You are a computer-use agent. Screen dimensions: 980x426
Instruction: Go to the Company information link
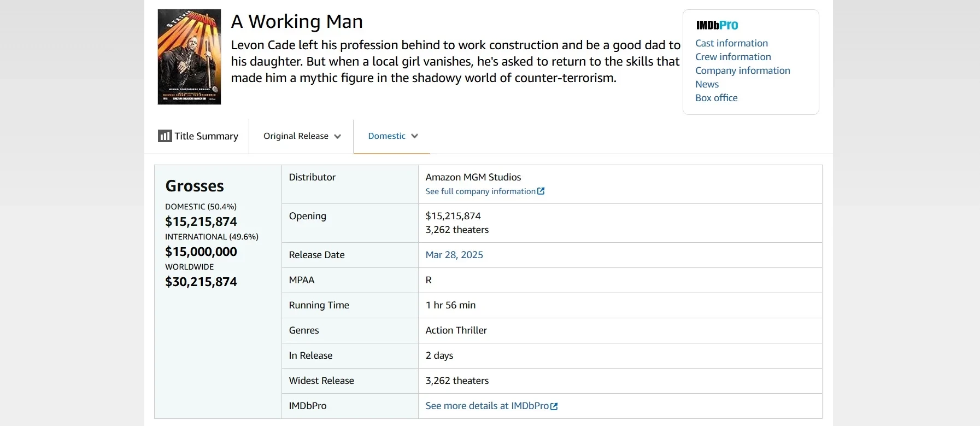(x=742, y=71)
